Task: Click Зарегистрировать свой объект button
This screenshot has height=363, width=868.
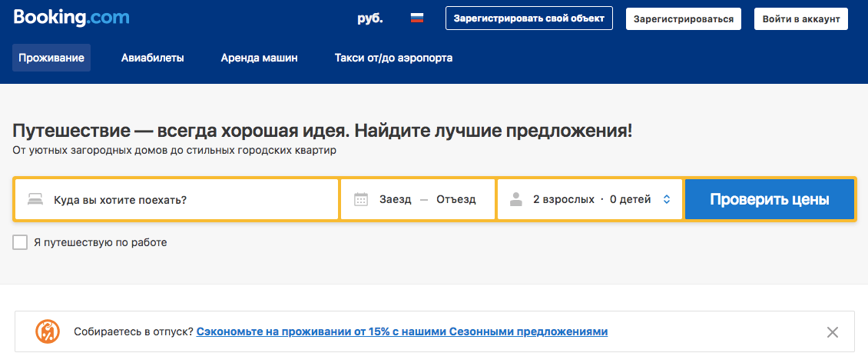Action: (x=529, y=18)
